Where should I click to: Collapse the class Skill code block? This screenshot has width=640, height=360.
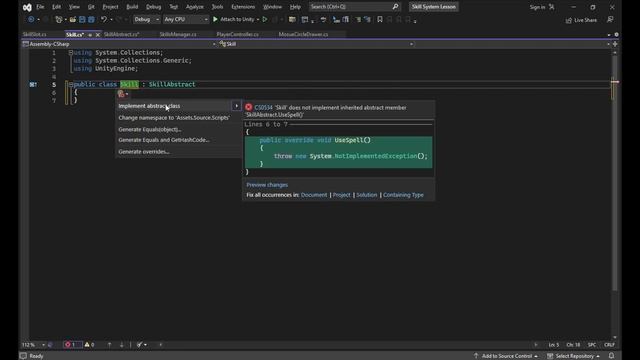tap(71, 84)
